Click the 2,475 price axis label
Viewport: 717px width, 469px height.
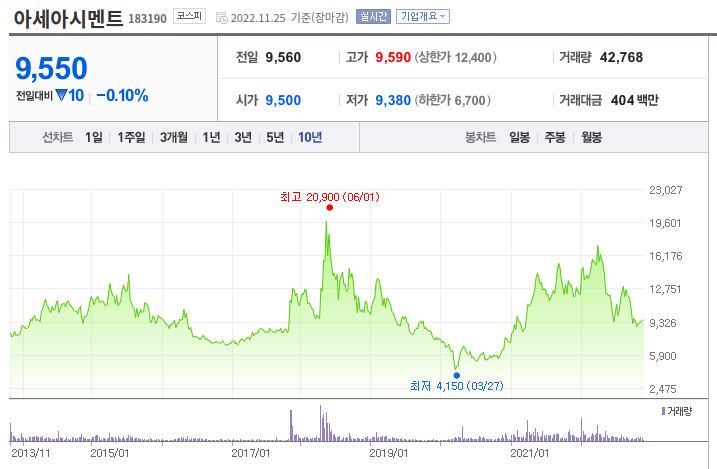[663, 389]
